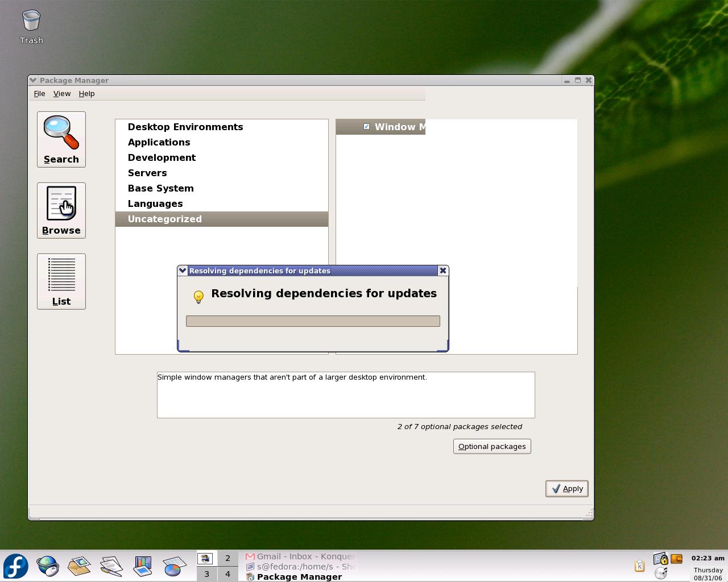This screenshot has width=728, height=582.
Task: Switch to the Browse view
Action: (x=61, y=210)
